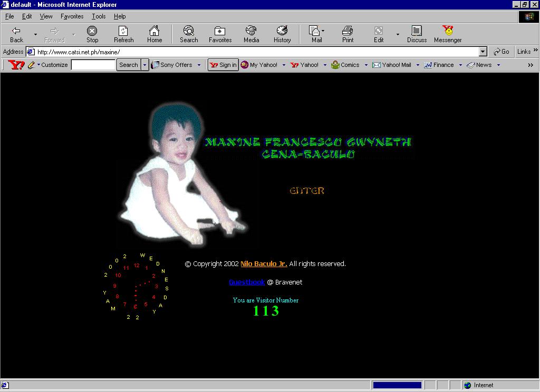This screenshot has height=392, width=540.
Task: Open the Discuss toolbar button
Action: point(417,34)
